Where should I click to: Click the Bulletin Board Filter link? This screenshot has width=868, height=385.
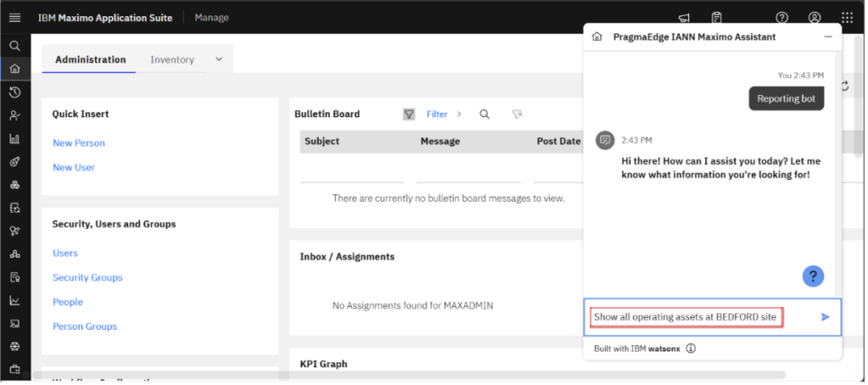tap(437, 114)
